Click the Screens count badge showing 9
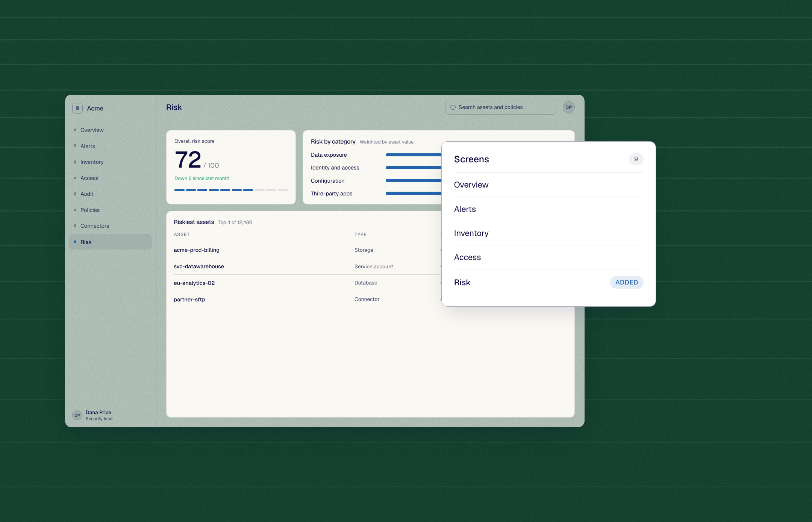812x522 pixels. (636, 159)
